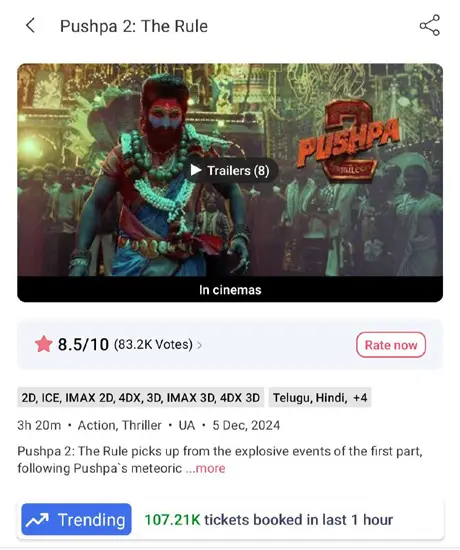Tap the back arrow icon
The width and height of the screenshot is (460, 550).
31,26
